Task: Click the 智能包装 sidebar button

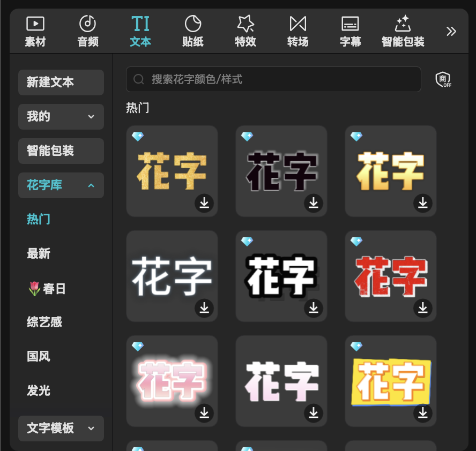Action: pos(61,151)
